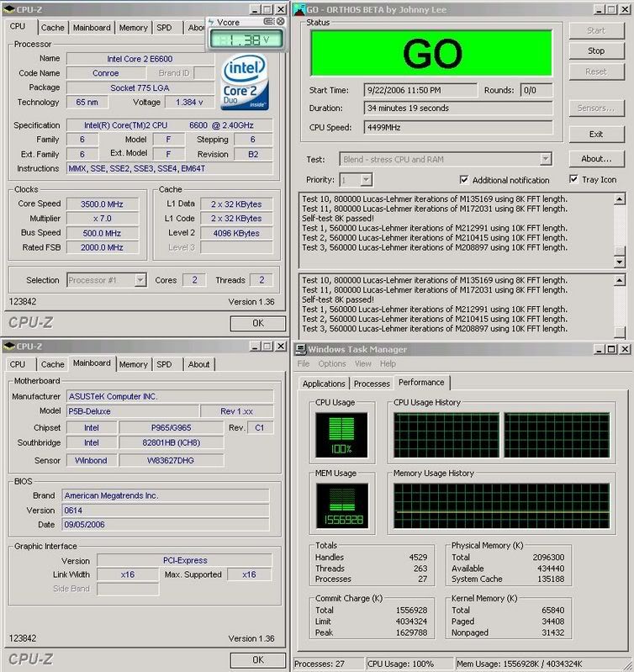Open the Test type dropdown in ORTHOS
The height and width of the screenshot is (672, 634).
click(546, 159)
